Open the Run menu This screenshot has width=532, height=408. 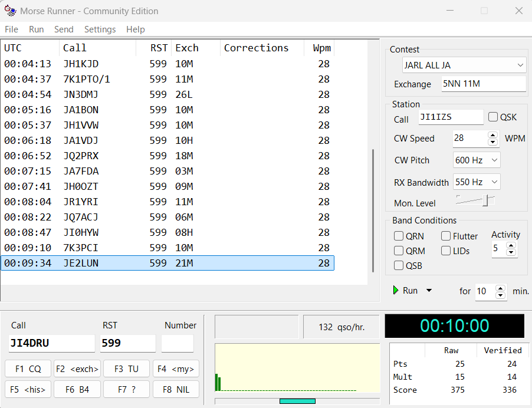tap(37, 29)
